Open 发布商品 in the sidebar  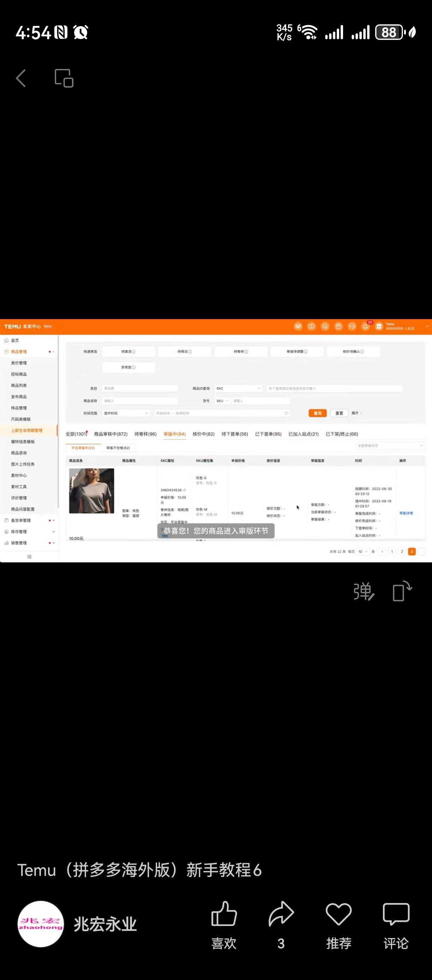[x=19, y=397]
